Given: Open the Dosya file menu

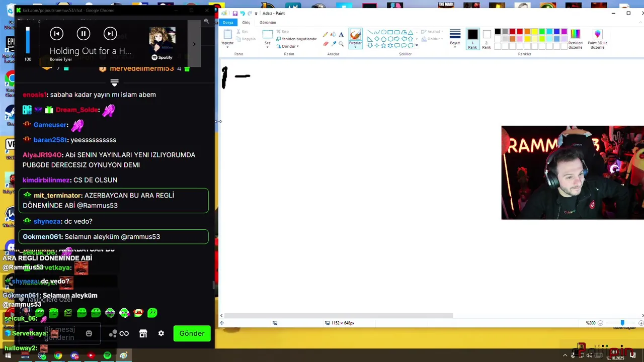Looking at the screenshot, I should tap(228, 22).
